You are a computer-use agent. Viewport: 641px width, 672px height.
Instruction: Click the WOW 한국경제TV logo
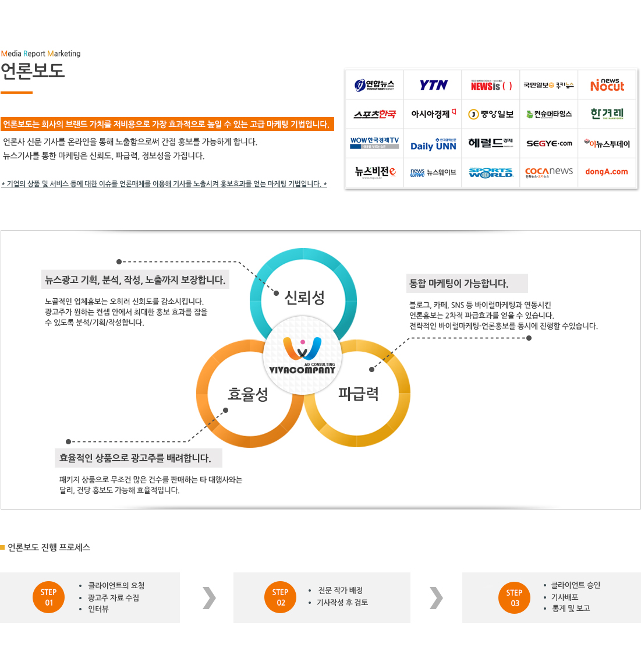374,143
